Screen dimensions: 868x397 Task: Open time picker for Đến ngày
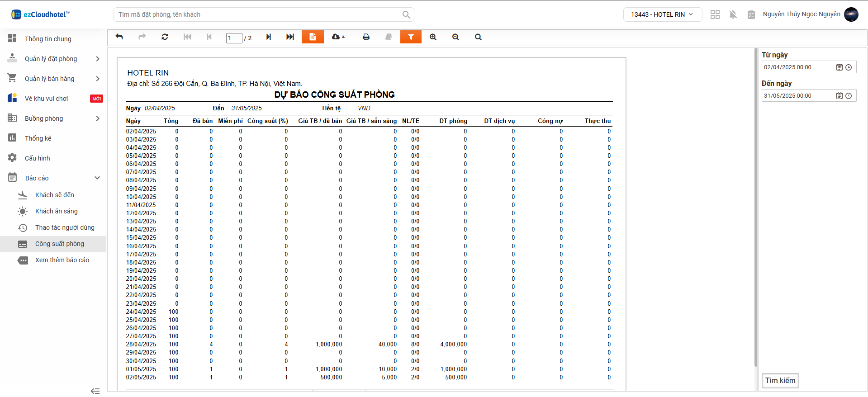click(849, 96)
